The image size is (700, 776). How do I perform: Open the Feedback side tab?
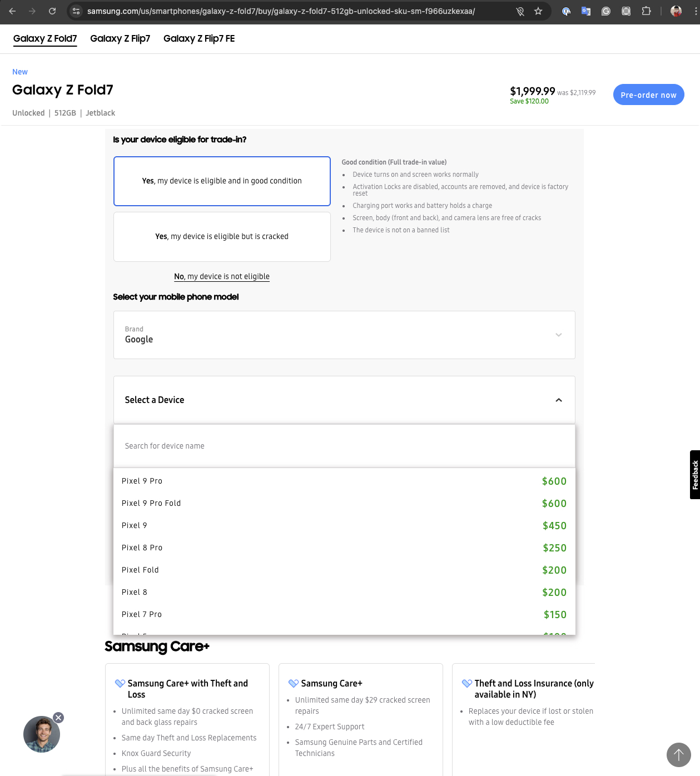click(x=694, y=475)
